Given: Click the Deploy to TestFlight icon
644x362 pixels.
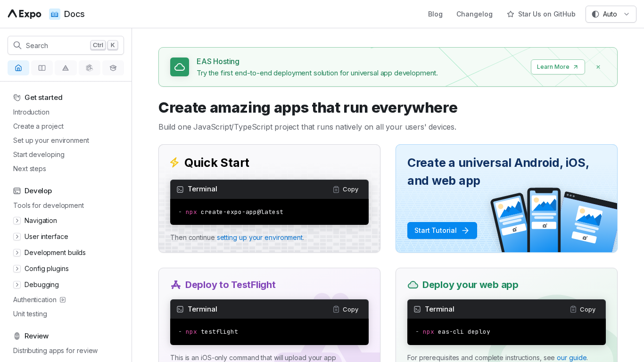Looking at the screenshot, I should point(176,285).
